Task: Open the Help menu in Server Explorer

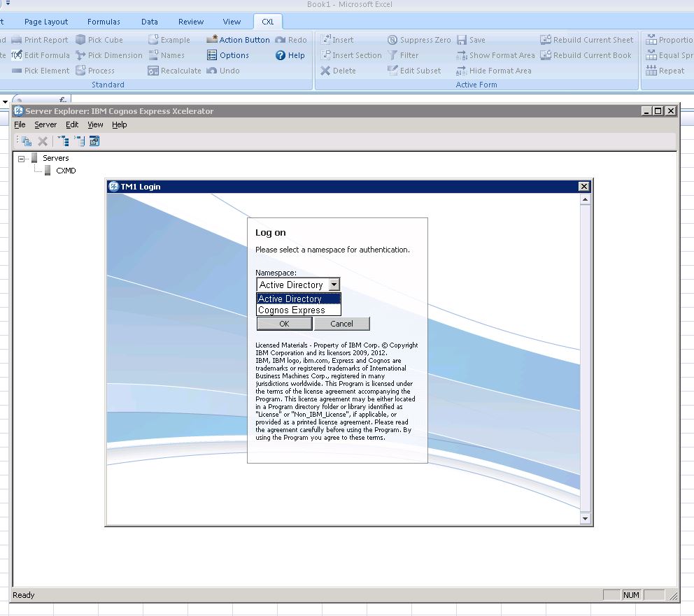Action: 120,124
